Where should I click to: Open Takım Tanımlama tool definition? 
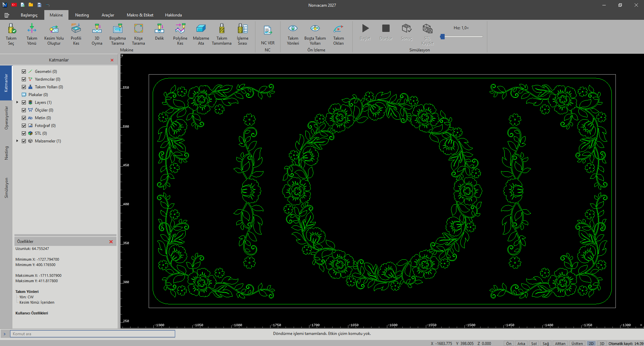tap(222, 34)
